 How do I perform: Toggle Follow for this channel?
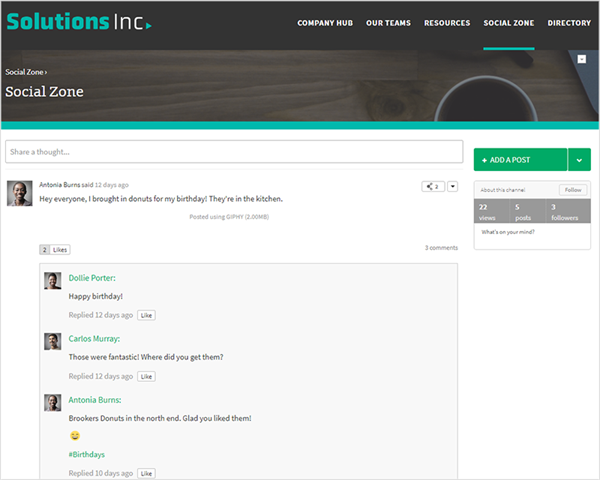click(x=573, y=190)
